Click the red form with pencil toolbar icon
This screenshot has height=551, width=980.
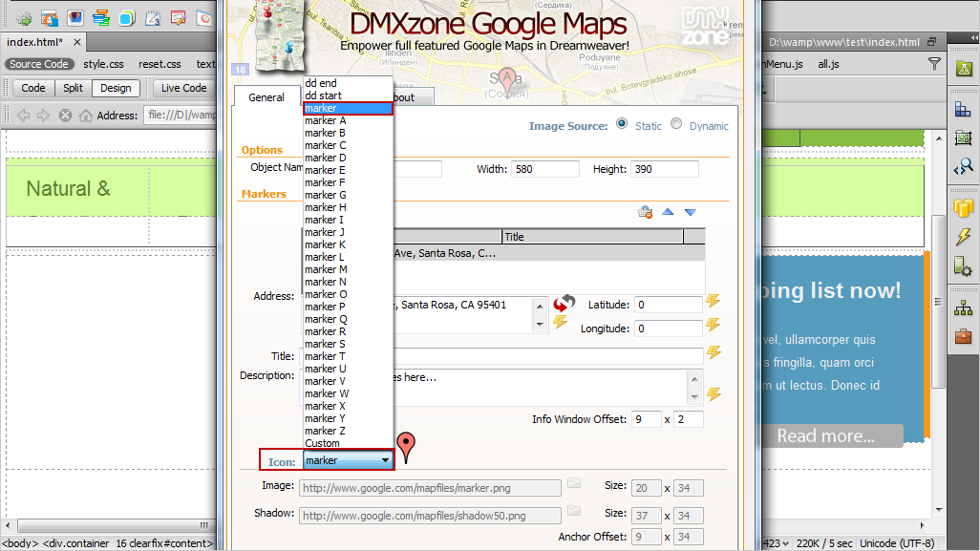178,18
